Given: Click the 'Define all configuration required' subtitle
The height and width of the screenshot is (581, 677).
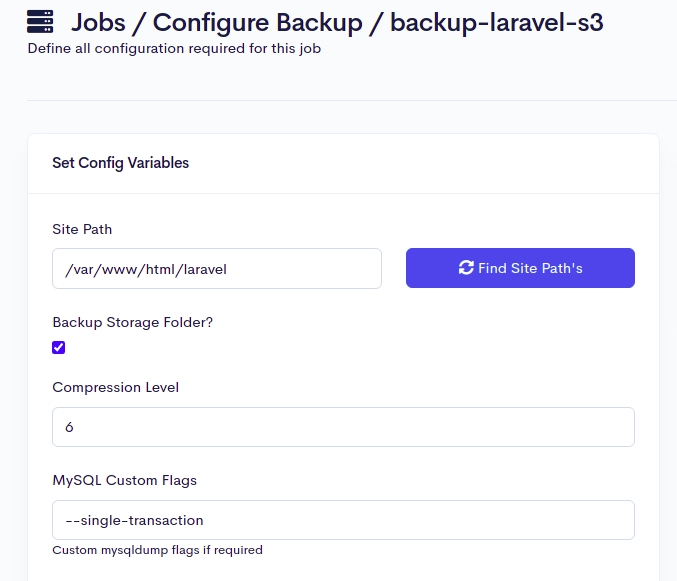Looking at the screenshot, I should (x=173, y=48).
